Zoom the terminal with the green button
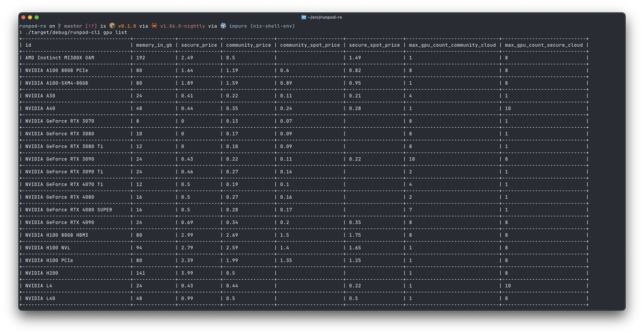644x335 pixels. pyautogui.click(x=36, y=17)
